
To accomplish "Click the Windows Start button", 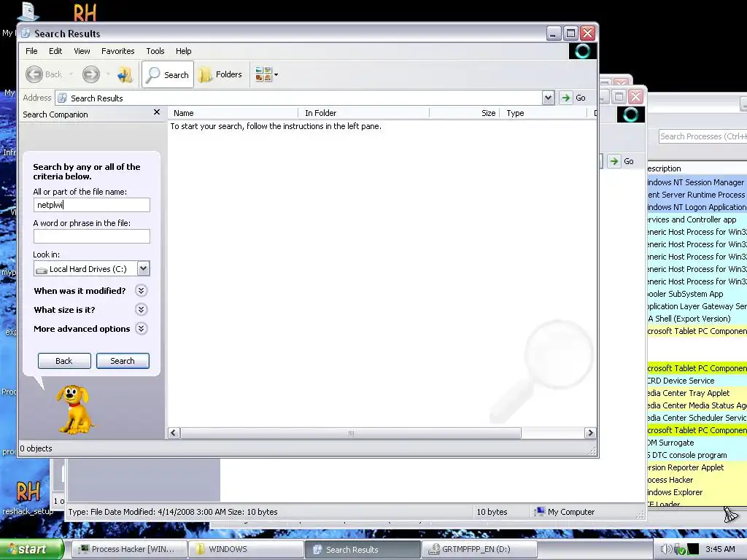I will click(x=32, y=549).
